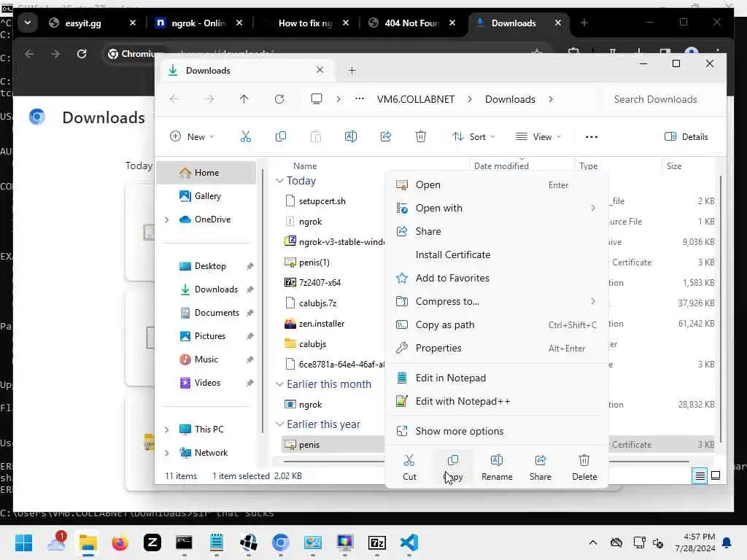This screenshot has width=747, height=560.
Task: Open Chromium from the taskbar
Action: tap(281, 542)
